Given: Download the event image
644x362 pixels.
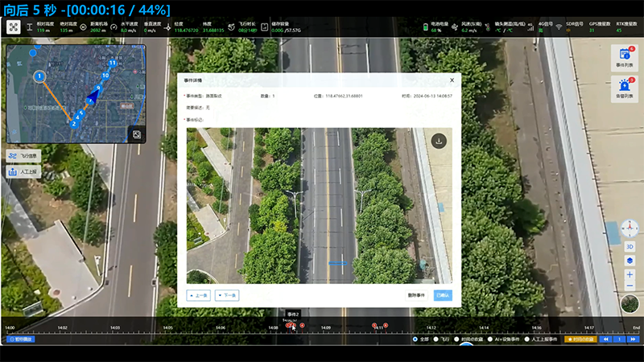Looking at the screenshot, I should (x=439, y=141).
